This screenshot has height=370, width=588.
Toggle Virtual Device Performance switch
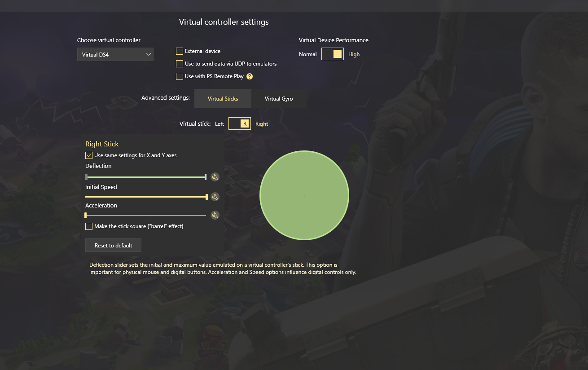[333, 54]
